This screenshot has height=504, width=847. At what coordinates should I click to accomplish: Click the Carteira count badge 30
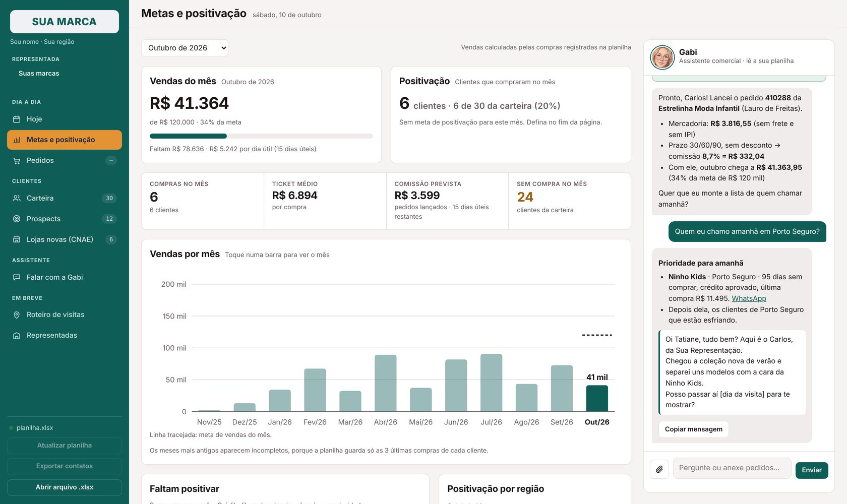tap(109, 199)
